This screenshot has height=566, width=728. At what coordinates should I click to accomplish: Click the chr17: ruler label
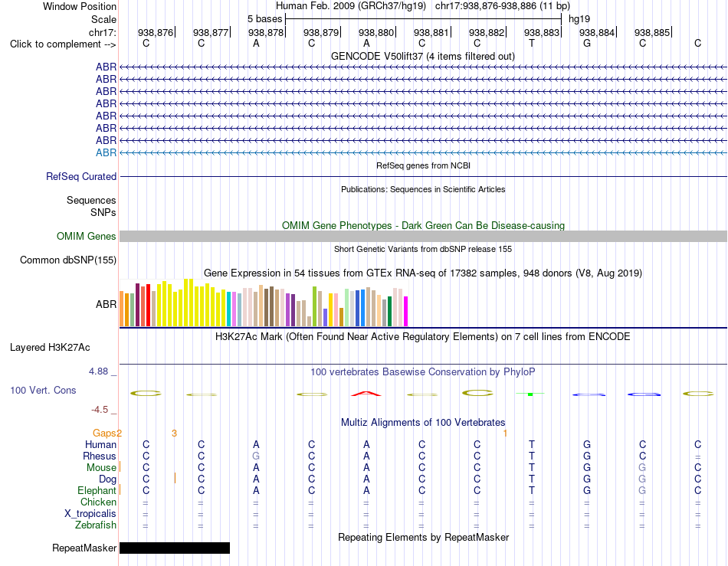pos(102,32)
